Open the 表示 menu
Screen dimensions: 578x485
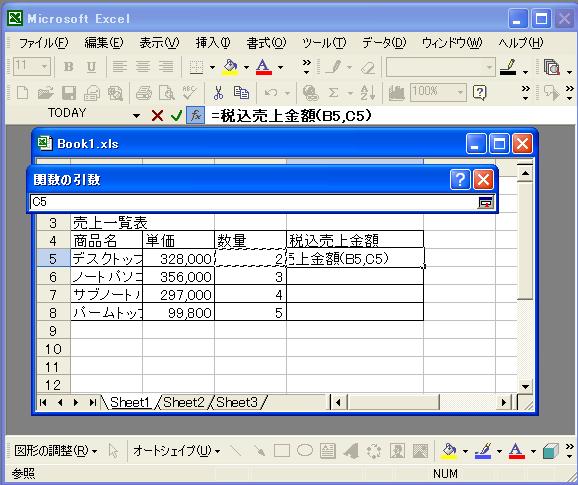[159, 43]
